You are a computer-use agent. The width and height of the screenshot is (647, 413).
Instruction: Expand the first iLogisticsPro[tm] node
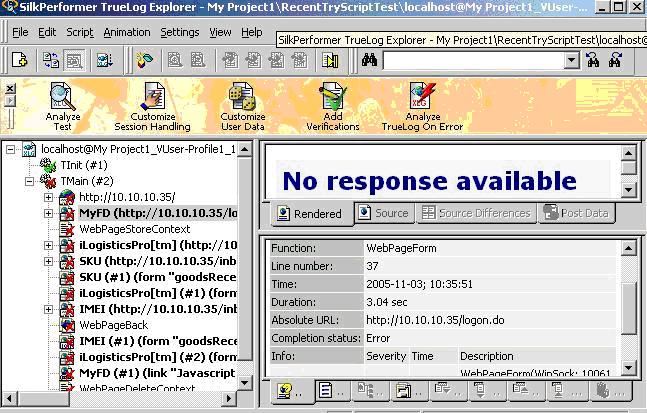[x=48, y=245]
